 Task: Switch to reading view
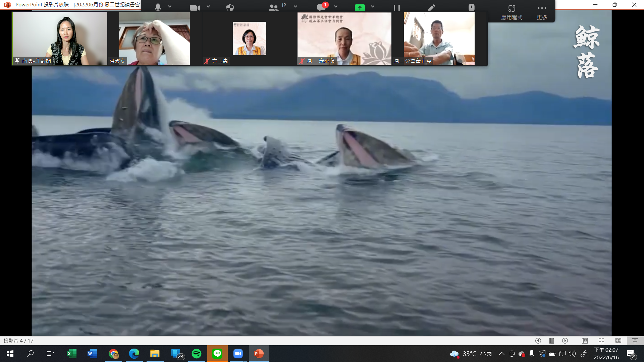pyautogui.click(x=618, y=341)
